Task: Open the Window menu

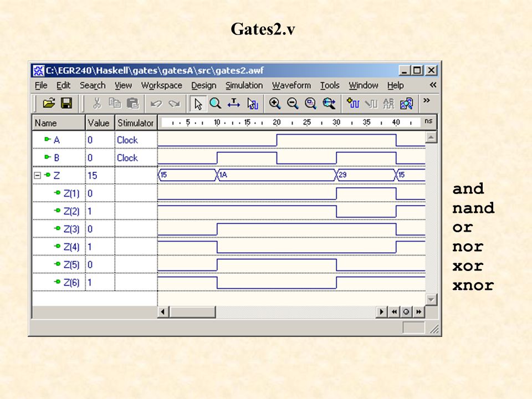Action: click(364, 85)
